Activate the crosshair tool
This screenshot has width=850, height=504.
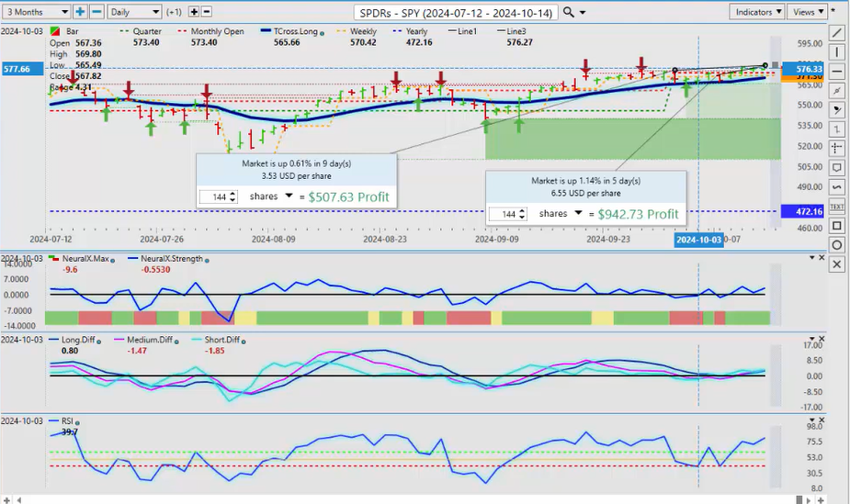837,148
